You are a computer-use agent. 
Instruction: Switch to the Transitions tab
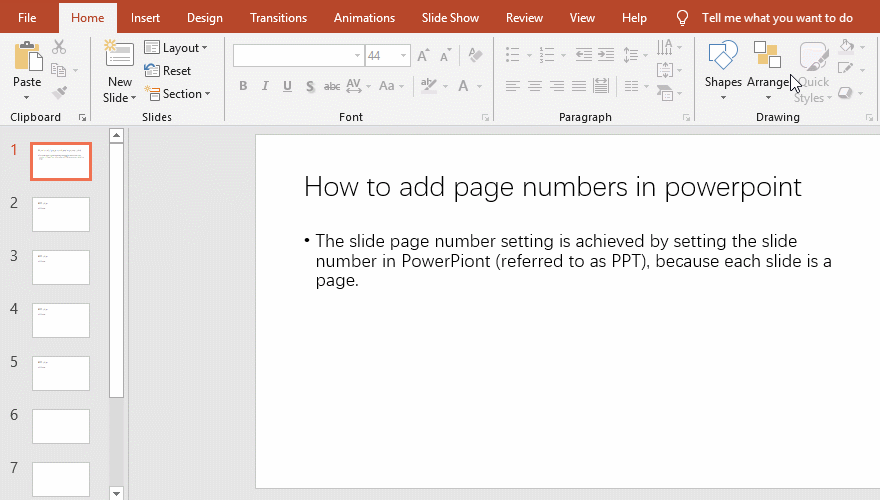[x=278, y=18]
